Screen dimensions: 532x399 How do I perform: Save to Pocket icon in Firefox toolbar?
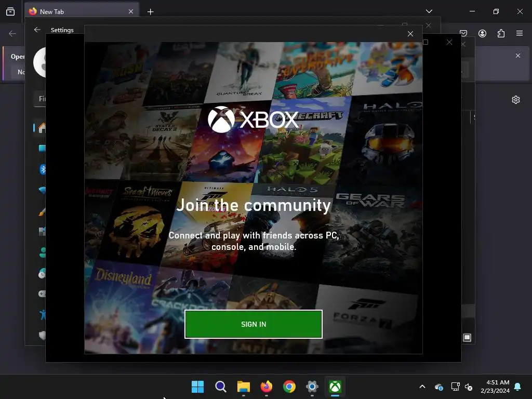tap(463, 33)
